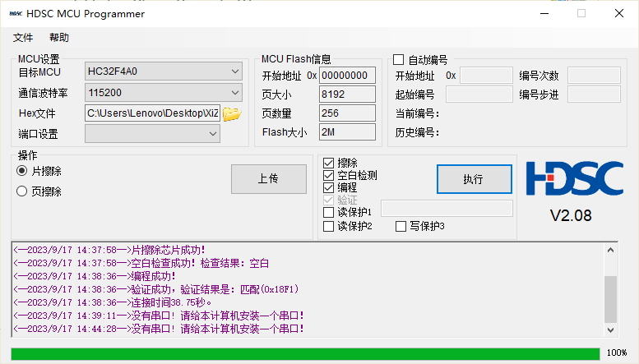Click the 页大小 field showing 8192
639x364 pixels.
347,94
